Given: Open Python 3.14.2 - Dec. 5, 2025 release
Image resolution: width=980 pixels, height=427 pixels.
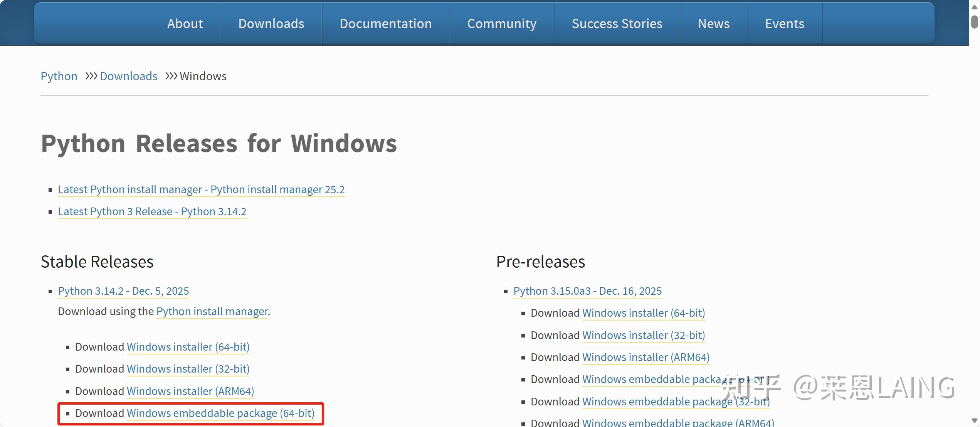Looking at the screenshot, I should [x=123, y=291].
